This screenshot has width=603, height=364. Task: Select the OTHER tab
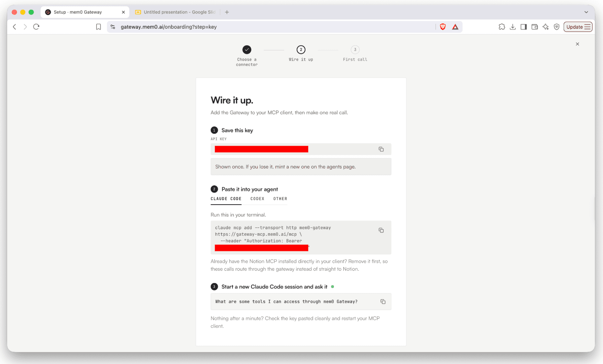[280, 199]
